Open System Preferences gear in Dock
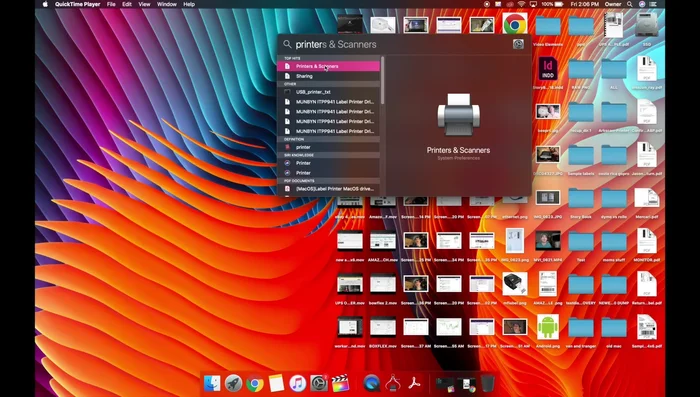This screenshot has height=397, width=700. coord(319,383)
